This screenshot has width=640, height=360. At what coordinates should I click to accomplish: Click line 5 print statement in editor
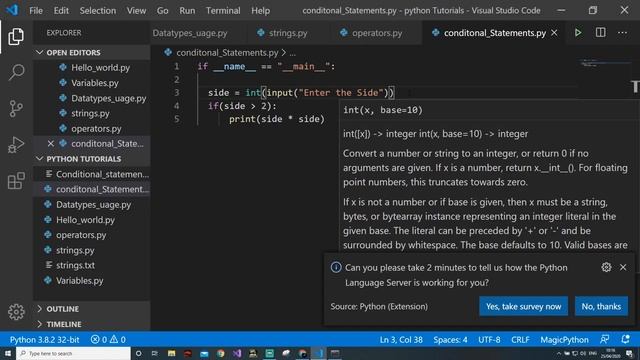[276, 119]
